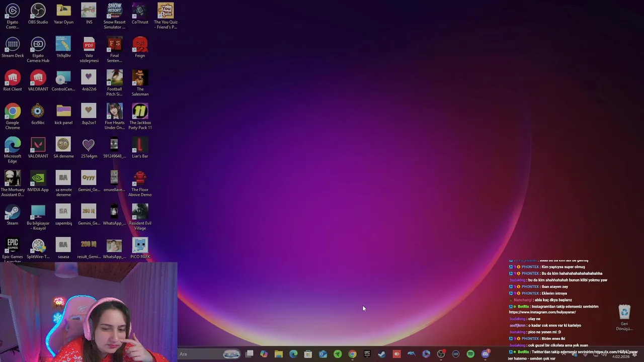Open The Salesman game shortcut

click(140, 83)
